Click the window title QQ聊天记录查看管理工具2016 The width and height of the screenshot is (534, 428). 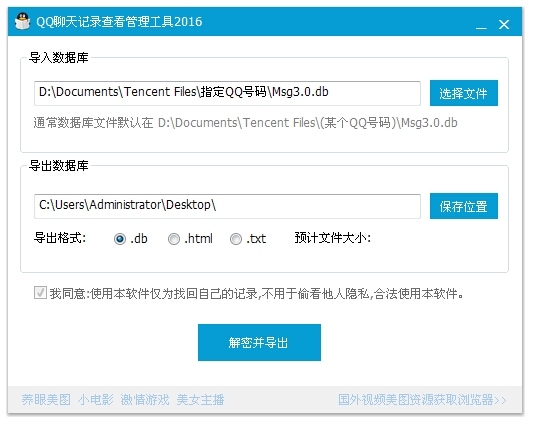[119, 22]
